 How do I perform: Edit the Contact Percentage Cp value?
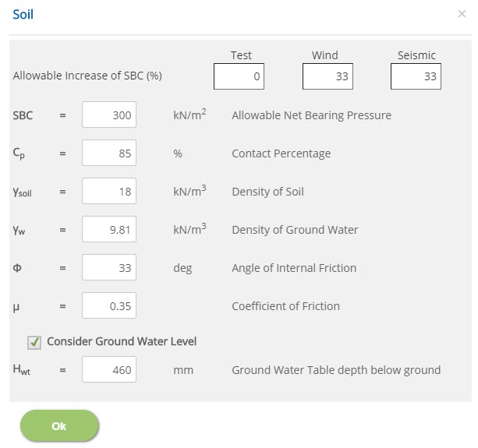click(x=109, y=153)
